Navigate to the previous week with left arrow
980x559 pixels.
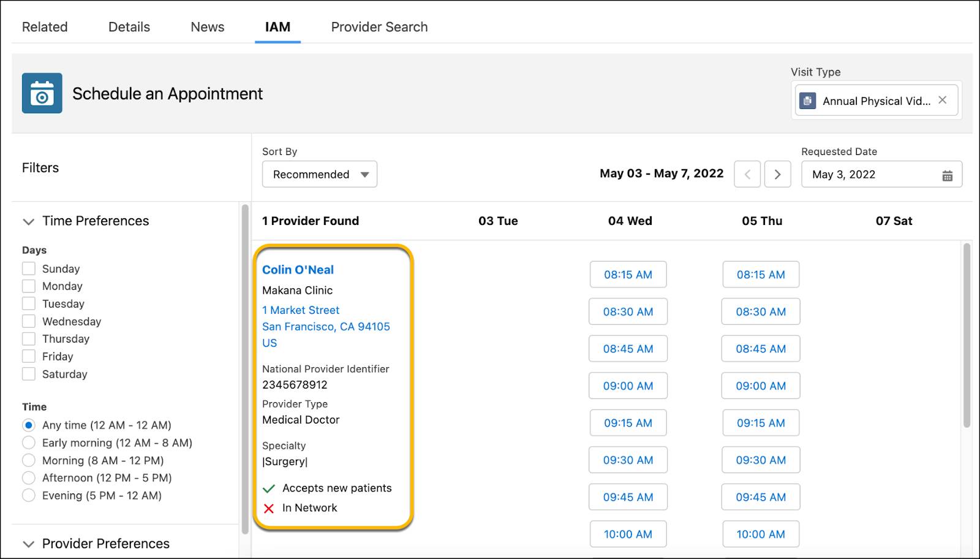747,174
